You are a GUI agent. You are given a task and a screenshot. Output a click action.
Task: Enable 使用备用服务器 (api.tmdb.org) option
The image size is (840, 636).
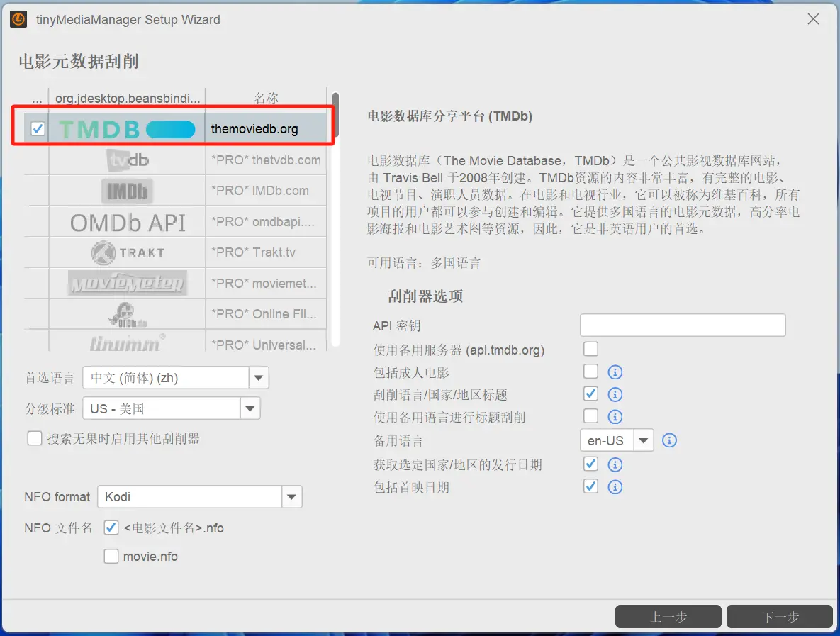590,348
